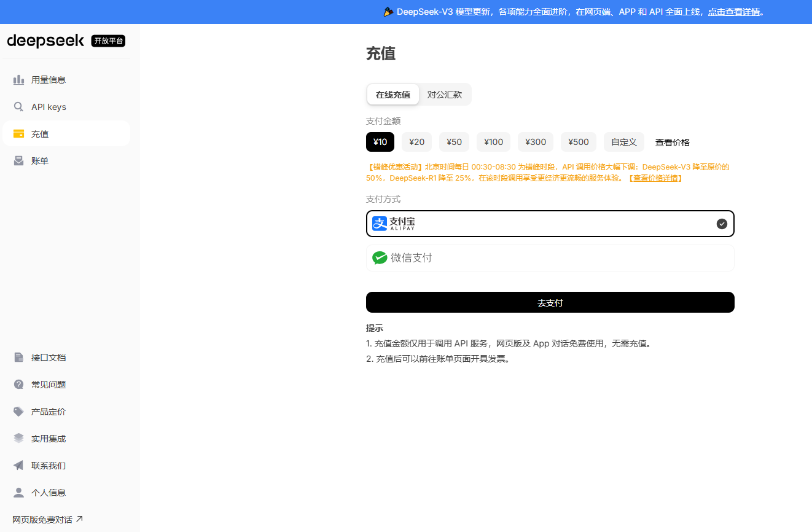Click the 个人信息 person icon
Screen dimensions: 812x532
click(18, 493)
